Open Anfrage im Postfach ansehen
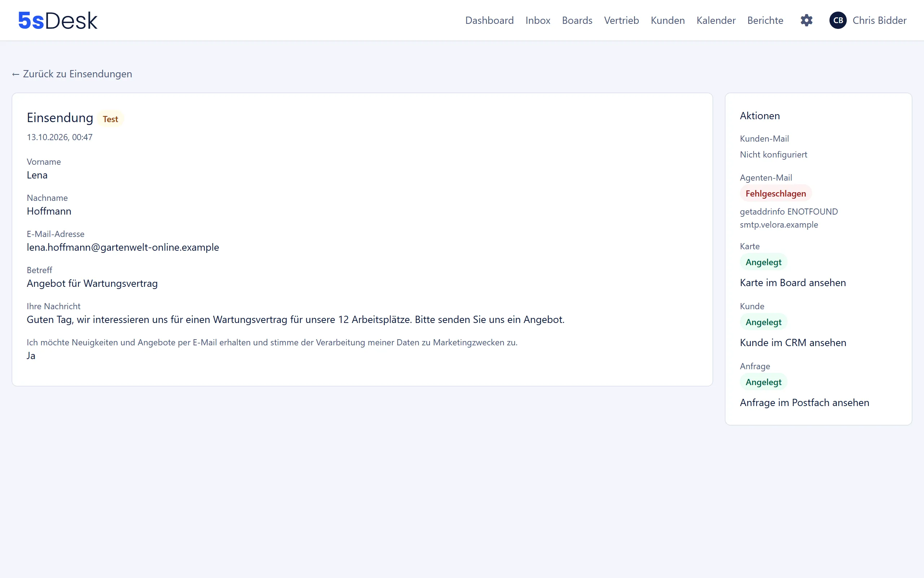924x578 pixels. pyautogui.click(x=805, y=402)
